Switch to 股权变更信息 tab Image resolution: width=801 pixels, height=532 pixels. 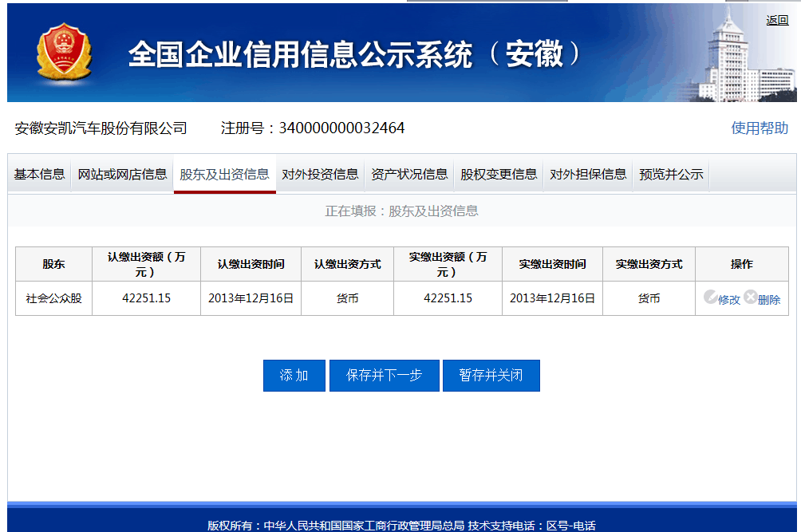tap(499, 174)
